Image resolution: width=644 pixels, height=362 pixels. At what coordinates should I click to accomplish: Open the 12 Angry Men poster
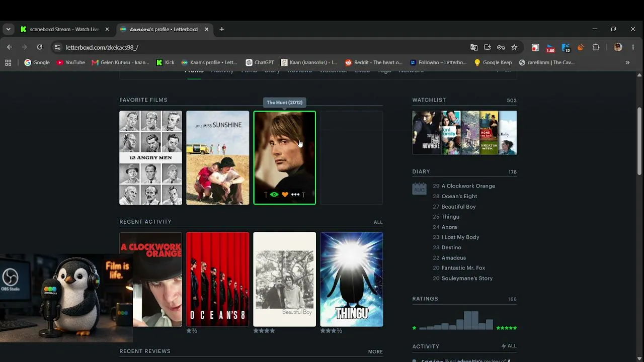pyautogui.click(x=150, y=158)
